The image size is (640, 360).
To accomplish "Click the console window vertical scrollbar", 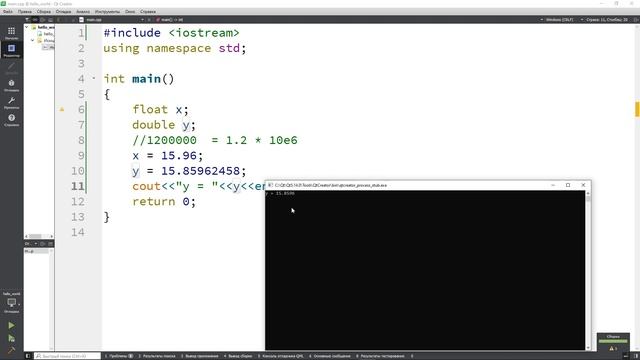I will point(588,270).
